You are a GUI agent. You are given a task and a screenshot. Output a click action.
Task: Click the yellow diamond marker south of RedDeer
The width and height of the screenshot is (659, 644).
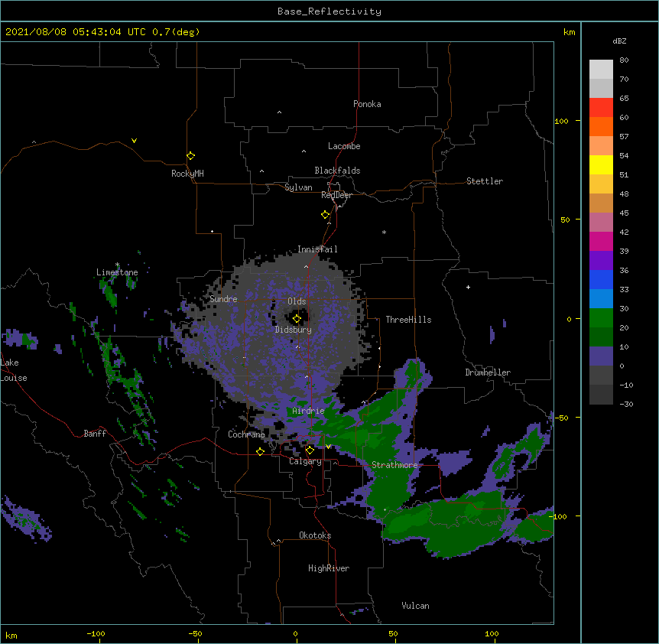326,215
